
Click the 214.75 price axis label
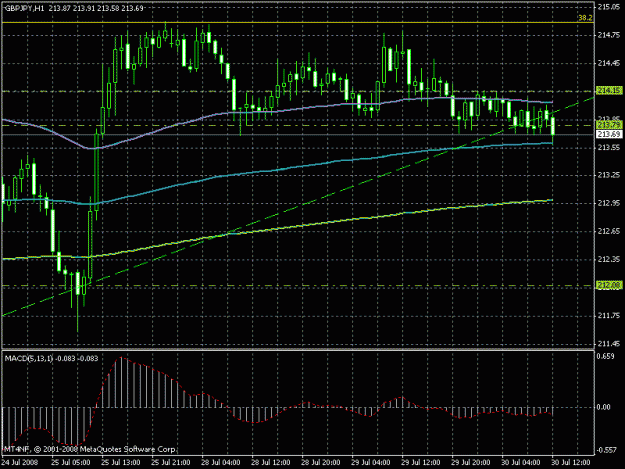click(x=609, y=35)
